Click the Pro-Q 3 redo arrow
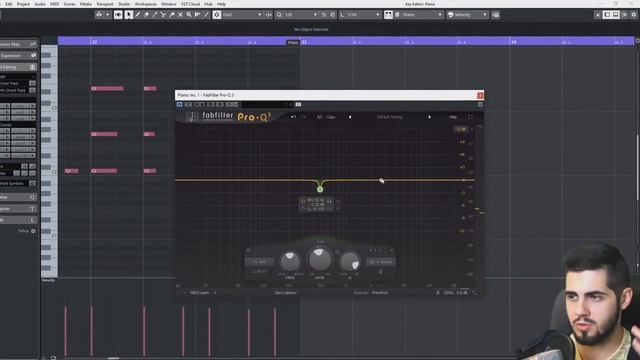Image resolution: width=640 pixels, height=360 pixels. [303, 117]
